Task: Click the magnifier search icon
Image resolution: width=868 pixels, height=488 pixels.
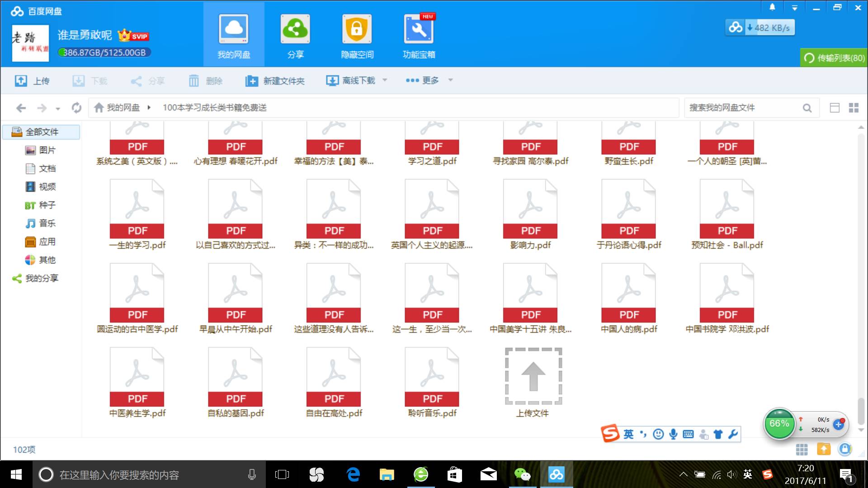Action: [x=807, y=108]
